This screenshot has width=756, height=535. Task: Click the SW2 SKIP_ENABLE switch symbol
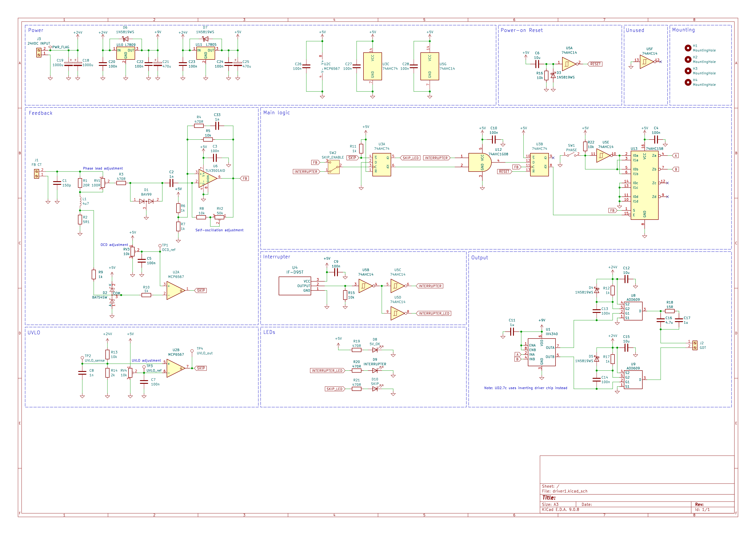click(334, 167)
